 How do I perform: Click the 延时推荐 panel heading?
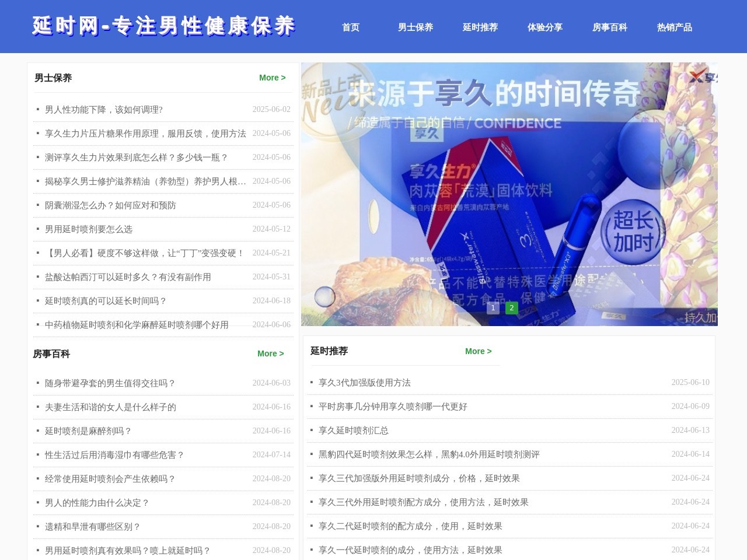329,351
